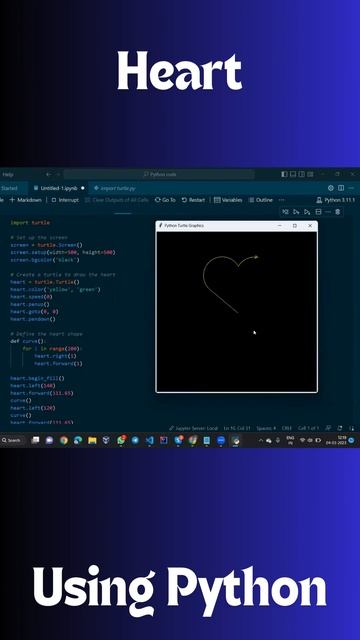360x640 pixels.
Task: Open notebook toolbar more actions ellipsis
Action: (x=281, y=200)
